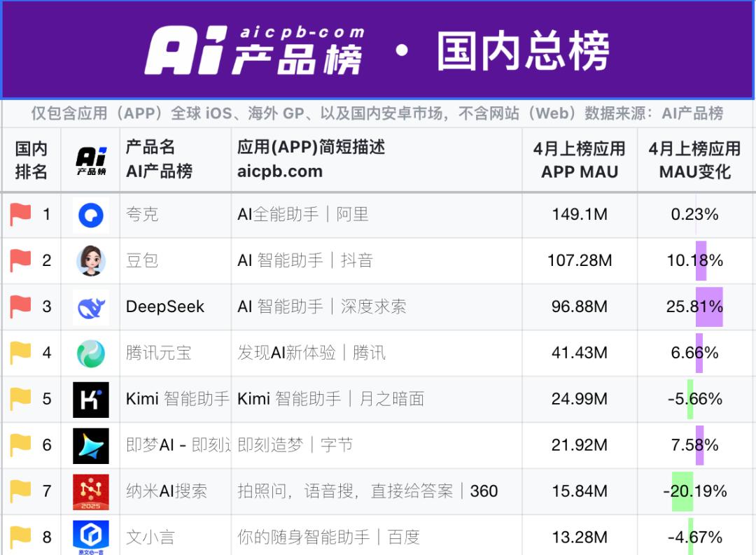The width and height of the screenshot is (756, 555).
Task: Click the yellow flag beside rank 4
Action: (x=21, y=353)
